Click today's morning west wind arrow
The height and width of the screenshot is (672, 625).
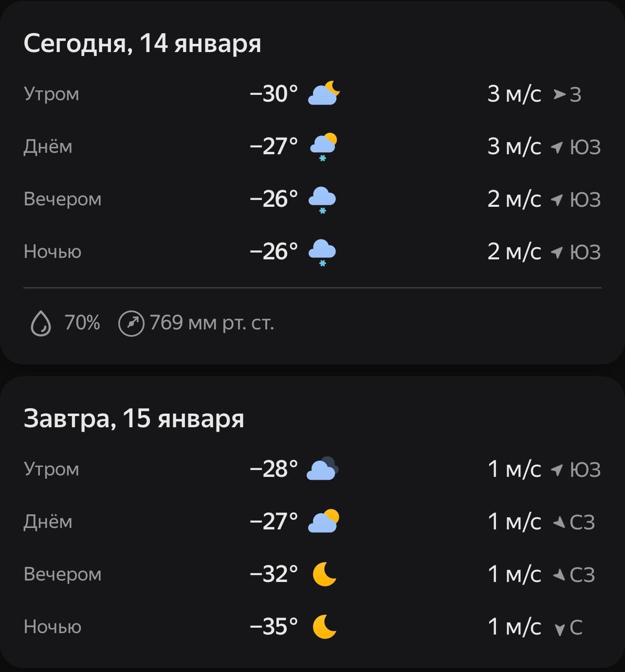point(559,94)
